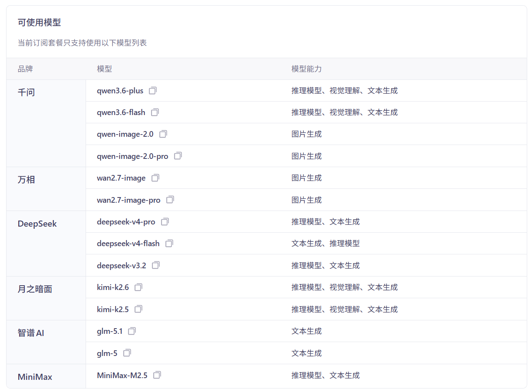Click the capability text for MiniMax-M2.5
Image resolution: width=532 pixels, height=392 pixels.
click(326, 375)
